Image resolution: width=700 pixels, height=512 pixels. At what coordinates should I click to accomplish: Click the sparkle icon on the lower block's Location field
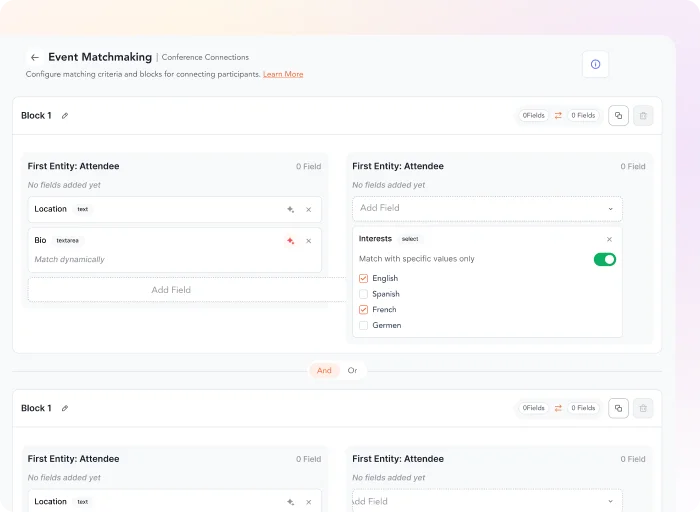291,502
